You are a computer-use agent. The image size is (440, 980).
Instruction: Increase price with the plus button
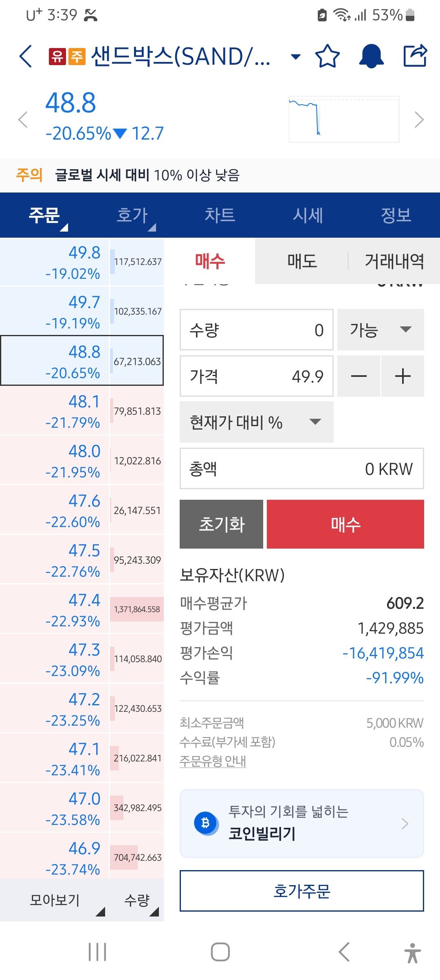[x=403, y=376]
